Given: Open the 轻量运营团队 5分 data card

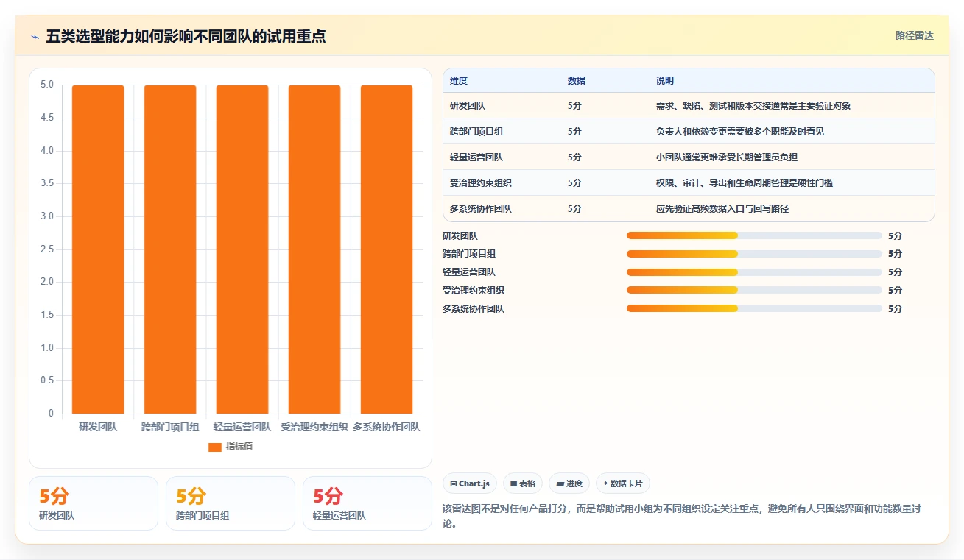Looking at the screenshot, I should [x=367, y=503].
